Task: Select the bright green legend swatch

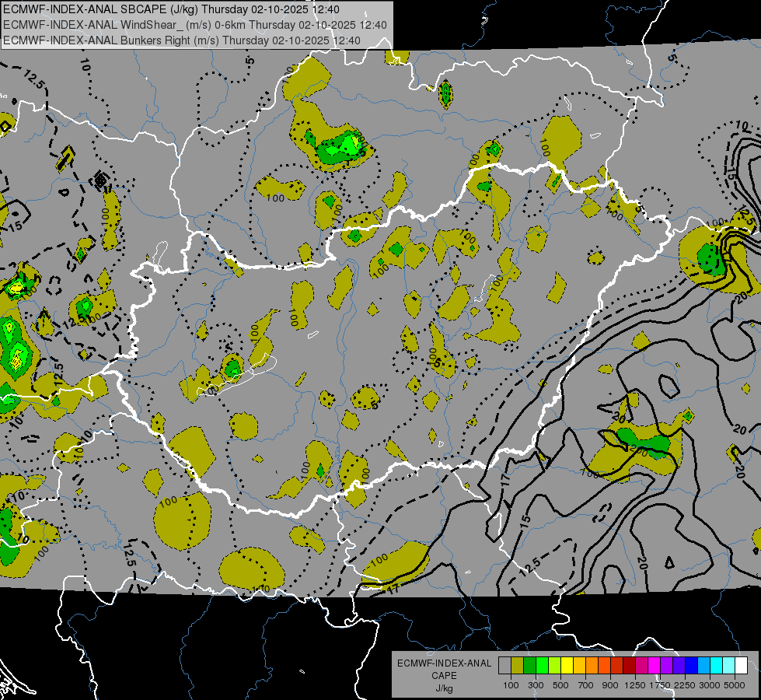Action: (x=542, y=665)
